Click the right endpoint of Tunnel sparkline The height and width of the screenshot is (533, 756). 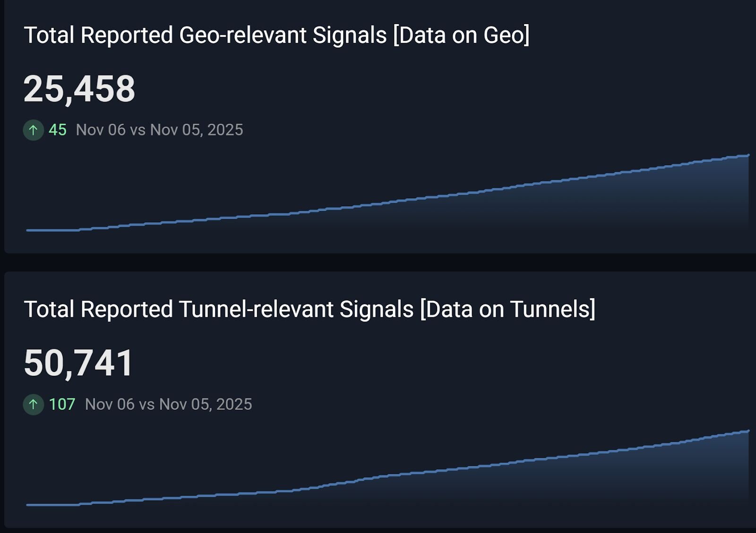(x=748, y=431)
